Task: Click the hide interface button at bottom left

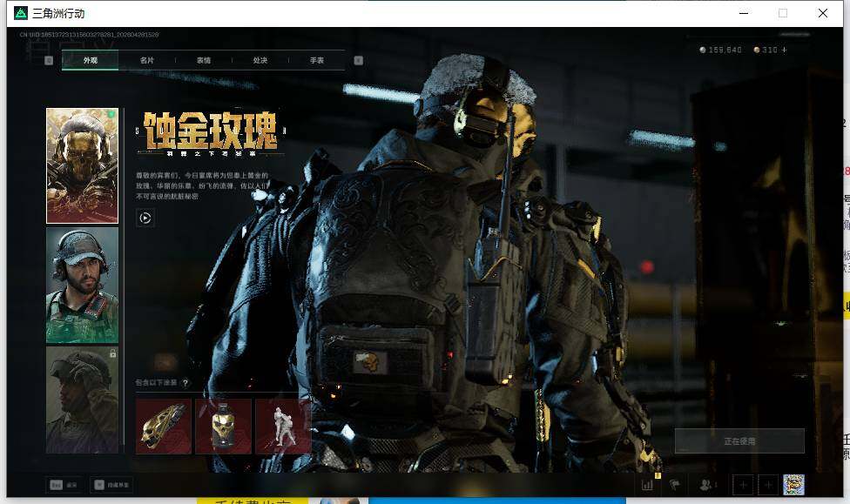Action: coord(111,485)
